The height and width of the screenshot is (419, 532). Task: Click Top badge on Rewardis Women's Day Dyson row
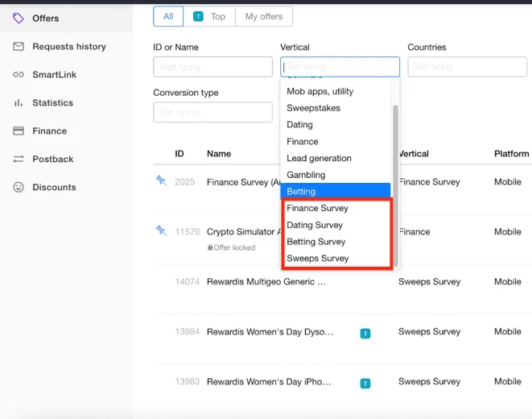point(365,334)
